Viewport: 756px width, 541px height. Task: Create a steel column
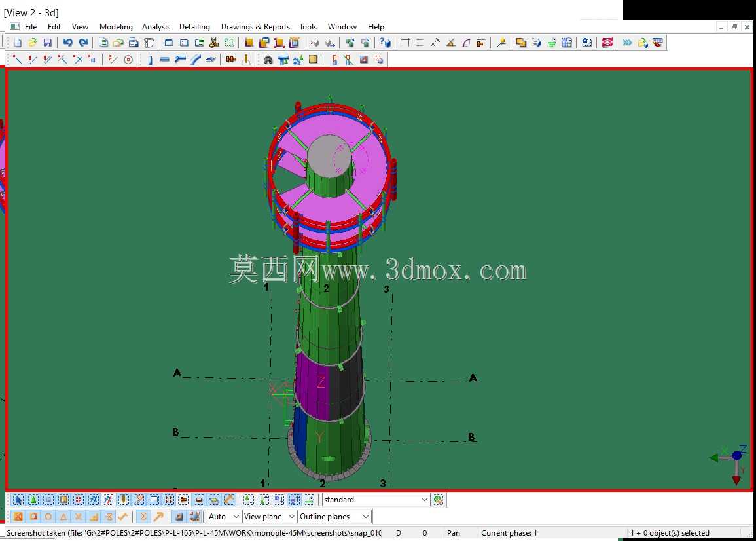[150, 60]
